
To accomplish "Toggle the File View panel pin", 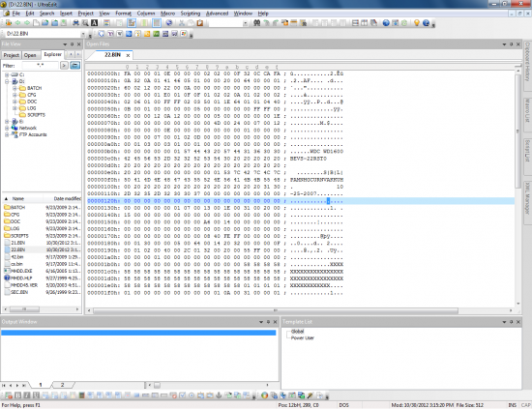I will 72,44.
